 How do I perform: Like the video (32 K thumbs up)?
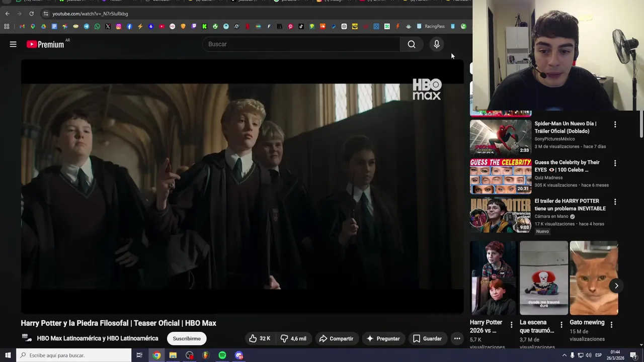[260, 338]
